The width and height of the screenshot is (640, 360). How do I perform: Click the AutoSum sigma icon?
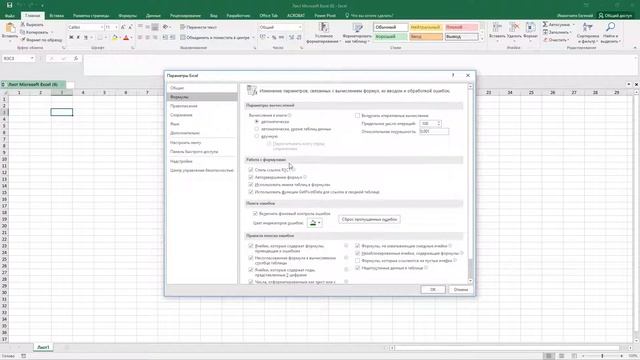pyautogui.click(x=545, y=24)
